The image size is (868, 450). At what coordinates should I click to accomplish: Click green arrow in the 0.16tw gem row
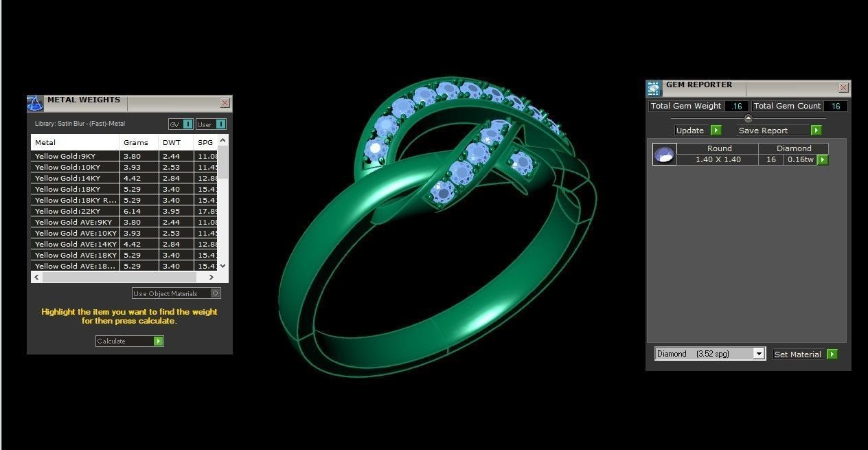(823, 160)
